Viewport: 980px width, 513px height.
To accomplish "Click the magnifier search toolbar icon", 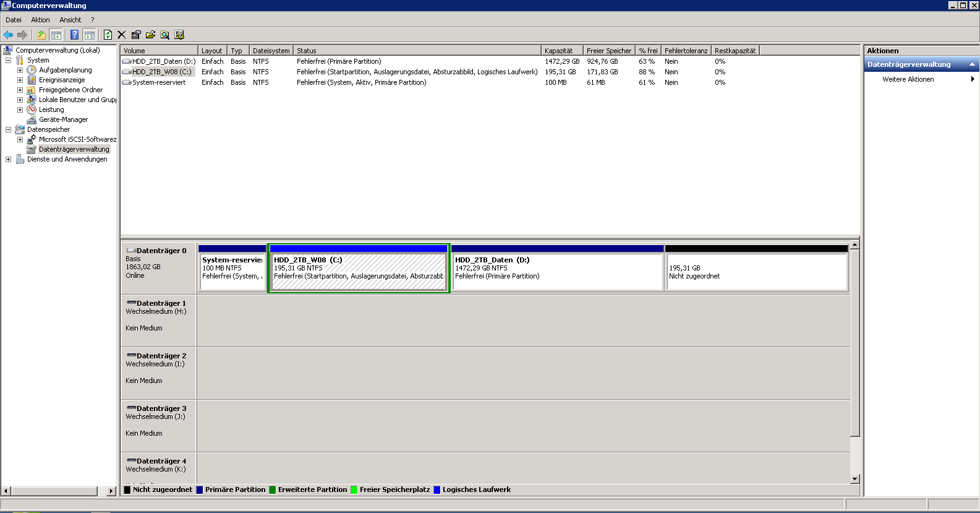I will tap(165, 35).
